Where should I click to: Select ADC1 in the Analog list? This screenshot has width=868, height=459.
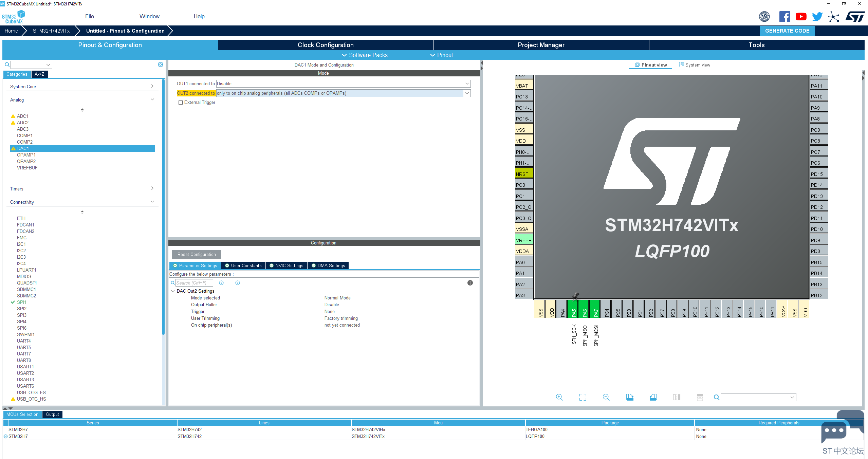tap(23, 116)
